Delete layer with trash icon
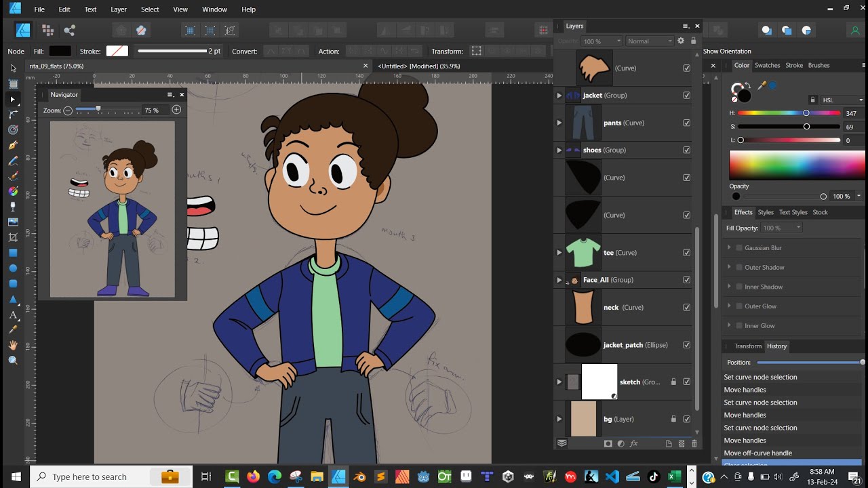Viewport: 868px width, 488px height. click(x=694, y=444)
